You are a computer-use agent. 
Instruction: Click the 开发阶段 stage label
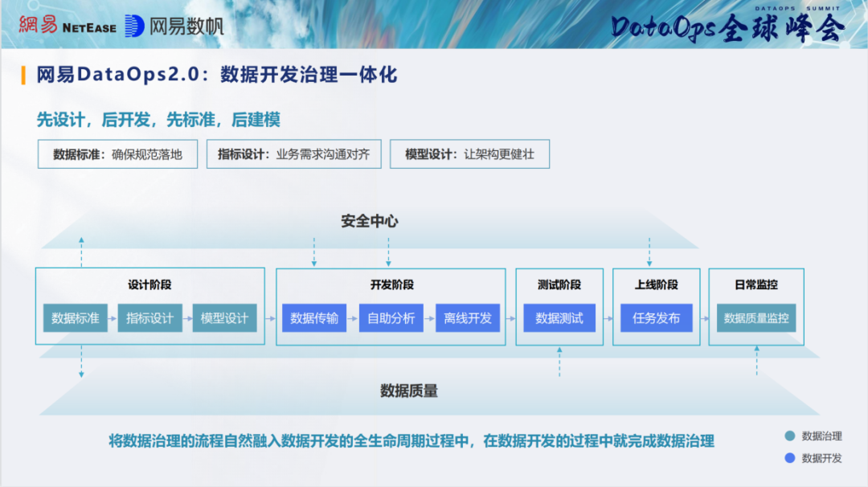[x=392, y=284]
